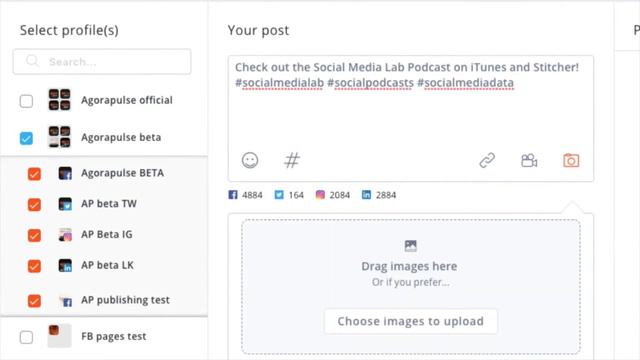Add a video with camcorder icon
Viewport: 640px width, 360px height.
[529, 160]
